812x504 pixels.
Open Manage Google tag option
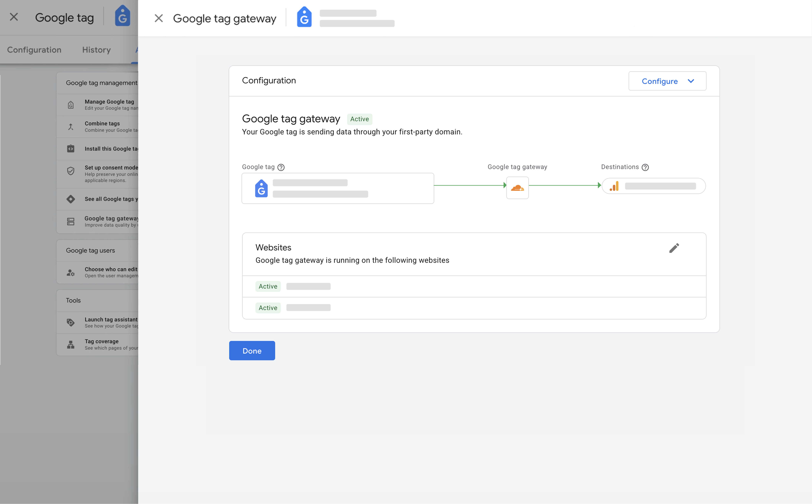coord(97,105)
